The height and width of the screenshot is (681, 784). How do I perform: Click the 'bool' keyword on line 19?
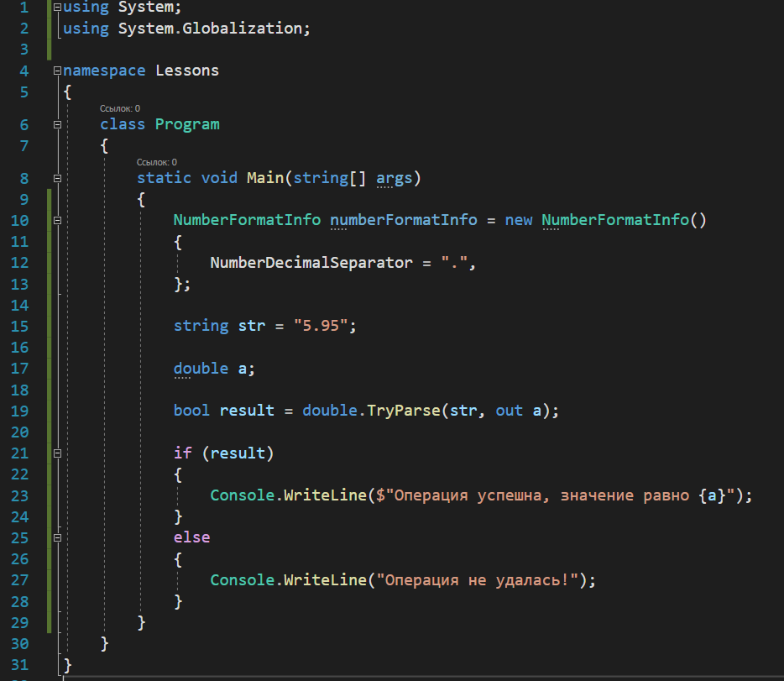coord(191,411)
